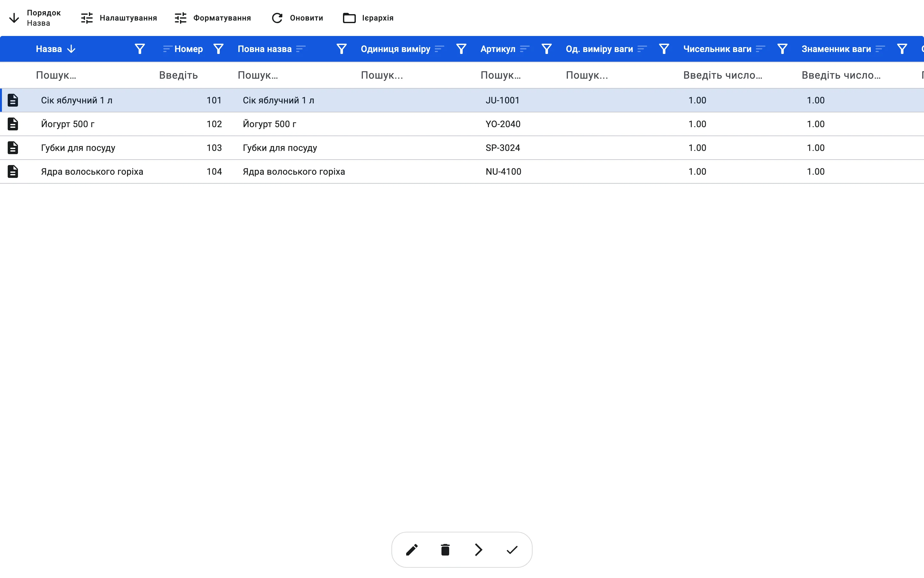The height and width of the screenshot is (578, 924).
Task: Open Налаштування settings
Action: click(119, 18)
